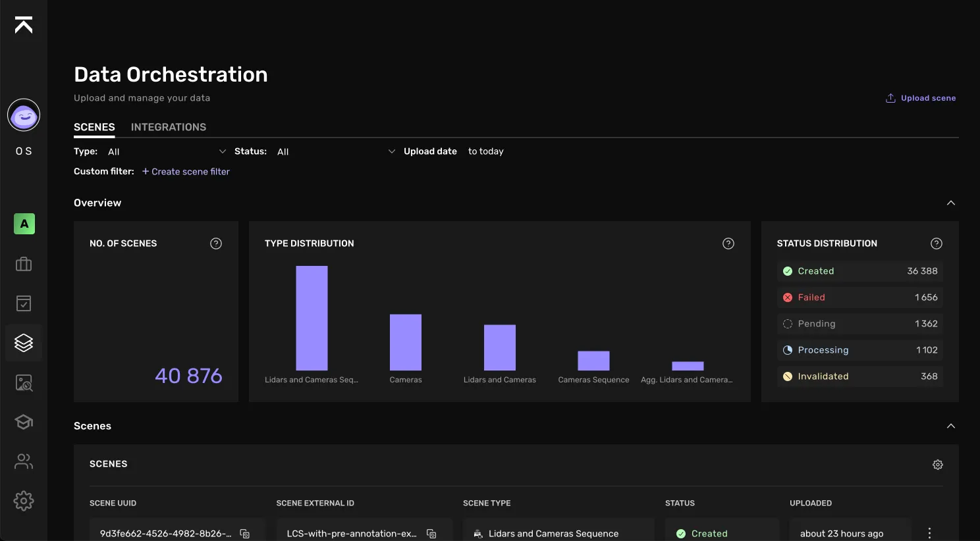This screenshot has height=541, width=980.
Task: Open the organization avatar in sidebar
Action: tap(24, 115)
